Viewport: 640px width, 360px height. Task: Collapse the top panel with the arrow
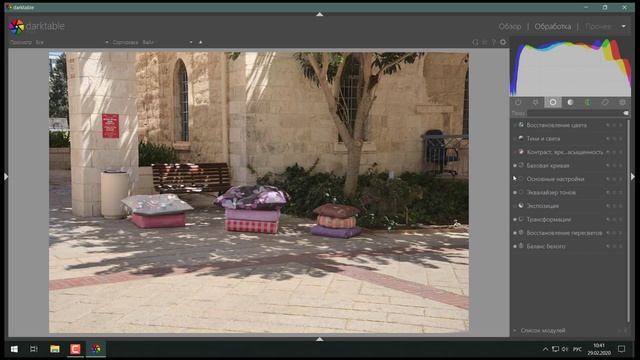320,14
